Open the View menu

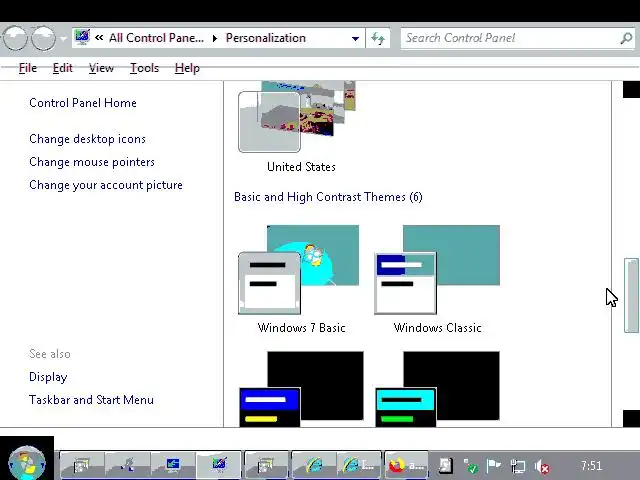click(x=101, y=68)
